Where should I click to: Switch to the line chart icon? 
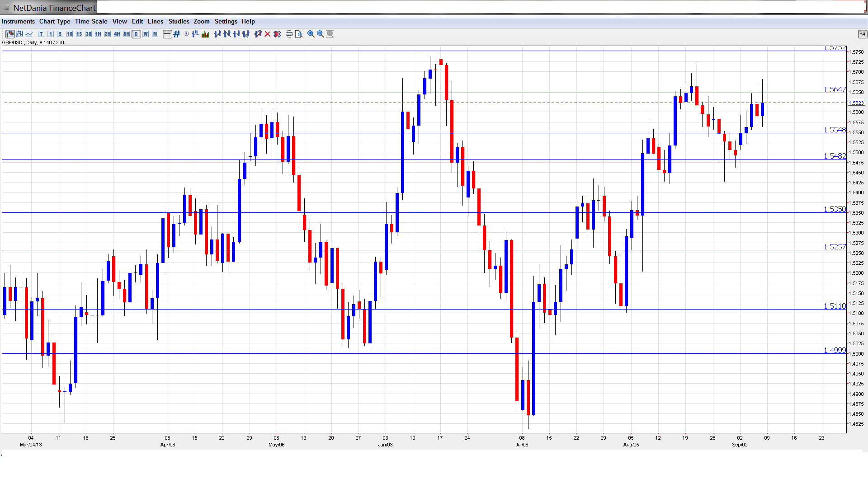coord(29,34)
